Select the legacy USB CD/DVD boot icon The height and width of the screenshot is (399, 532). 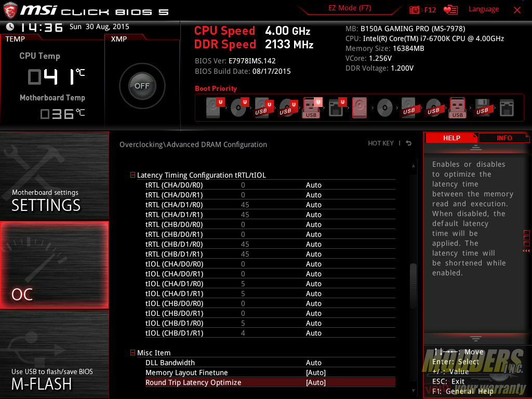click(x=433, y=108)
